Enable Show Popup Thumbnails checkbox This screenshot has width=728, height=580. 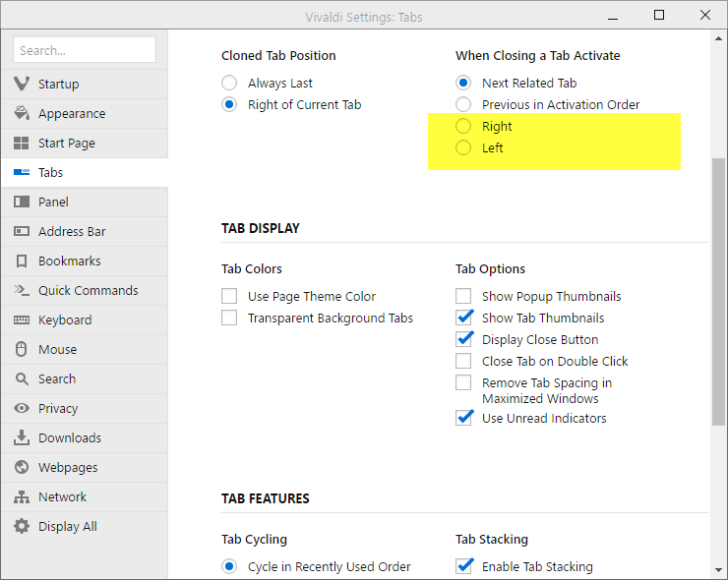[463, 296]
